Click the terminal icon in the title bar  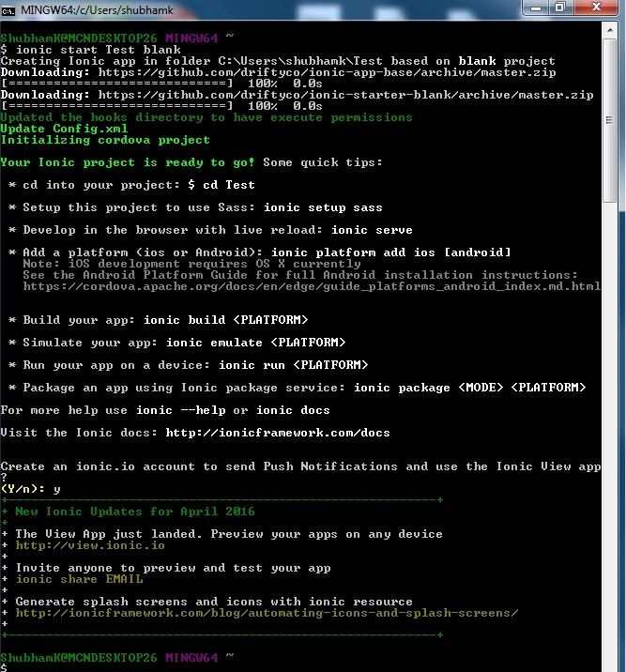coord(8,10)
